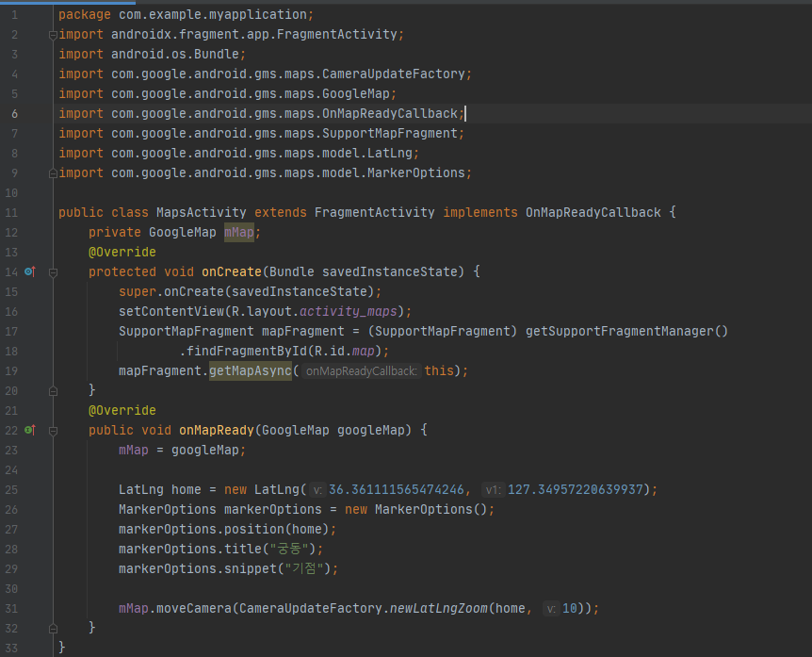The height and width of the screenshot is (657, 812).
Task: Click the CameraUpdateFactory import line
Action: click(265, 74)
